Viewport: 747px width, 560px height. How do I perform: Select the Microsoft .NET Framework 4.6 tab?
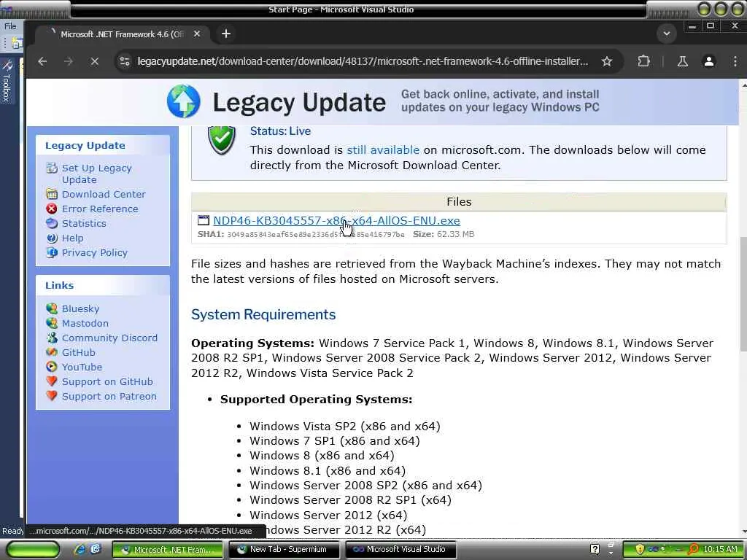click(122, 34)
